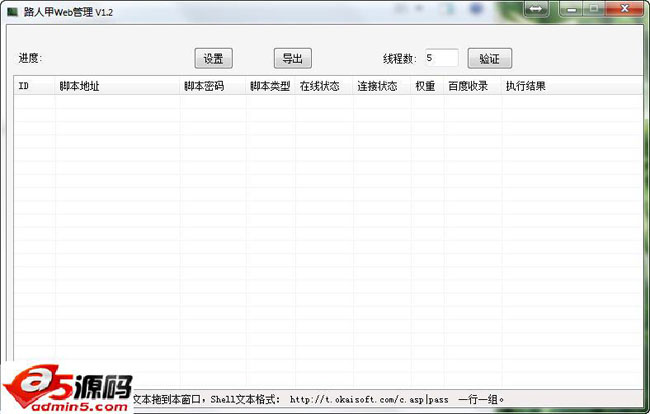
Task: Click the 设置 settings button
Action: coord(213,58)
